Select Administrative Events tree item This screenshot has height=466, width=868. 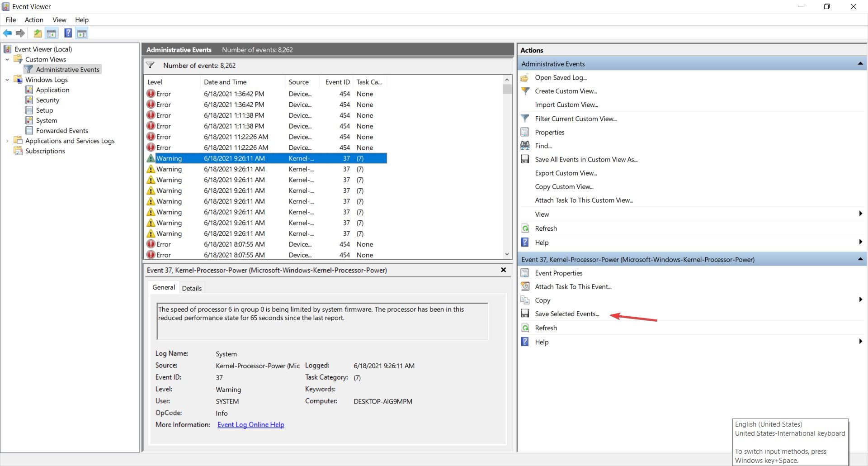tap(67, 69)
